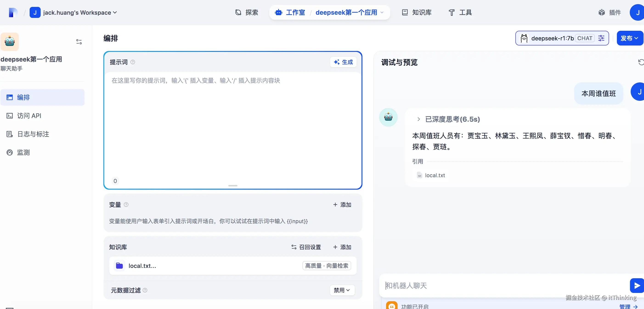The image size is (644, 309).
Task: Click the app settings sliders icon in sidebar
Action: pyautogui.click(x=79, y=42)
